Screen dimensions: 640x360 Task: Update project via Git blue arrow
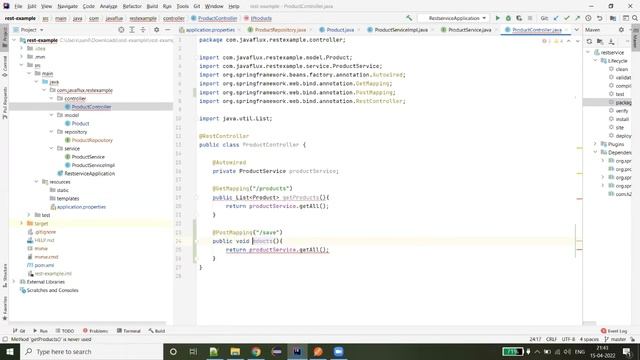(x=556, y=18)
